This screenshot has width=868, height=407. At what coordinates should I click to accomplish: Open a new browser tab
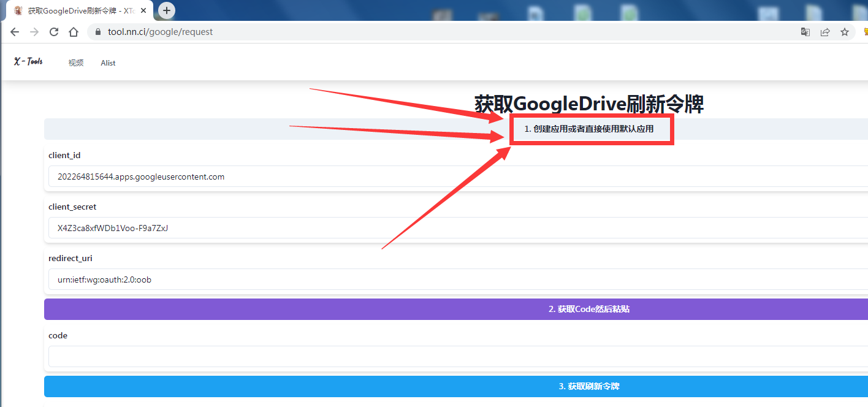(167, 10)
